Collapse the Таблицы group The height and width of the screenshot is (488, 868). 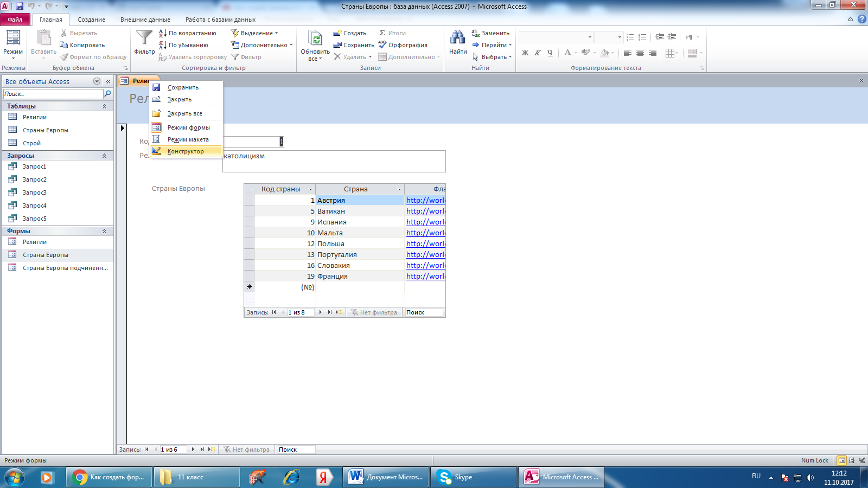pos(104,106)
